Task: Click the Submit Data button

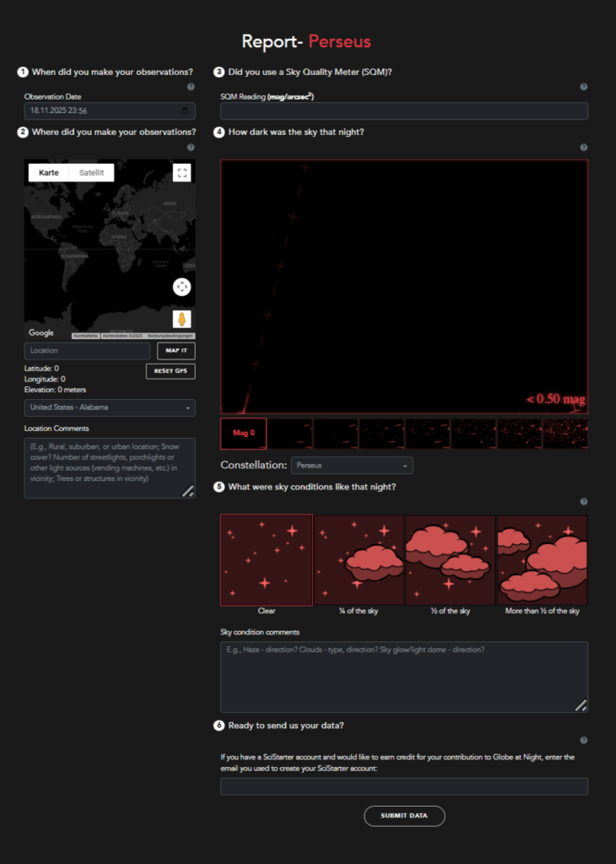Action: pyautogui.click(x=404, y=816)
